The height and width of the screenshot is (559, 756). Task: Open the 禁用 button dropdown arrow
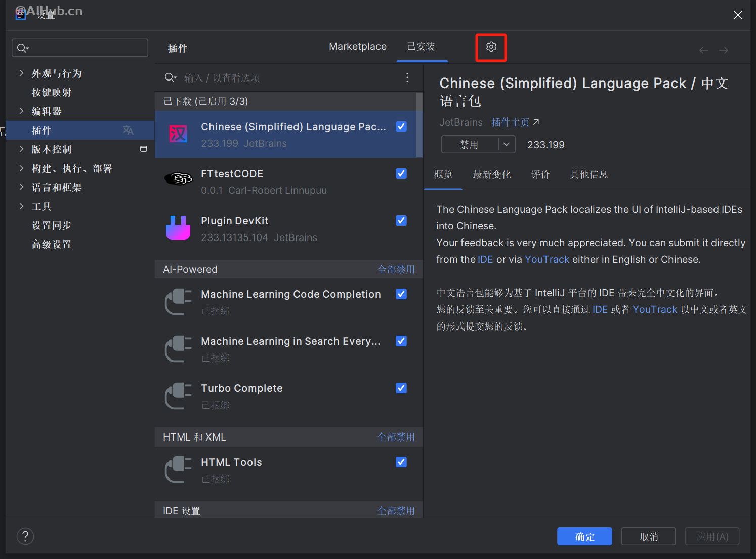507,144
